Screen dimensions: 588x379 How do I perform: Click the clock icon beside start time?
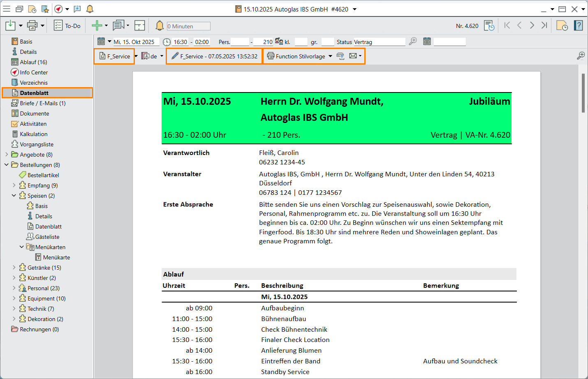167,42
